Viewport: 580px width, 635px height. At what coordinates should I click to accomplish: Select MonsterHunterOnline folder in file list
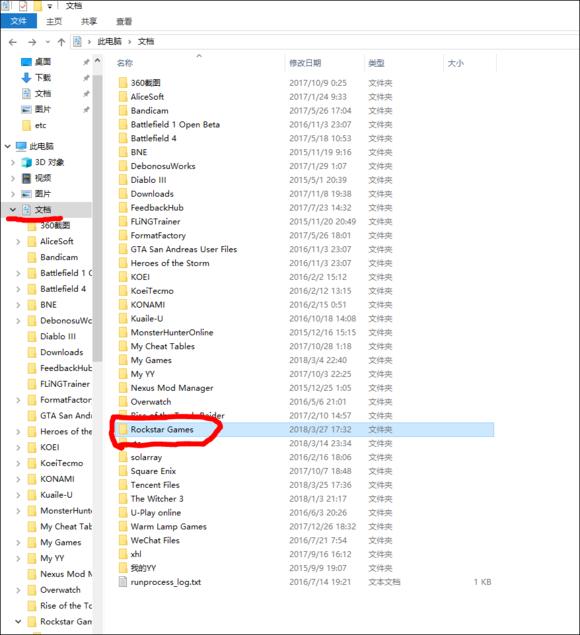(x=172, y=332)
